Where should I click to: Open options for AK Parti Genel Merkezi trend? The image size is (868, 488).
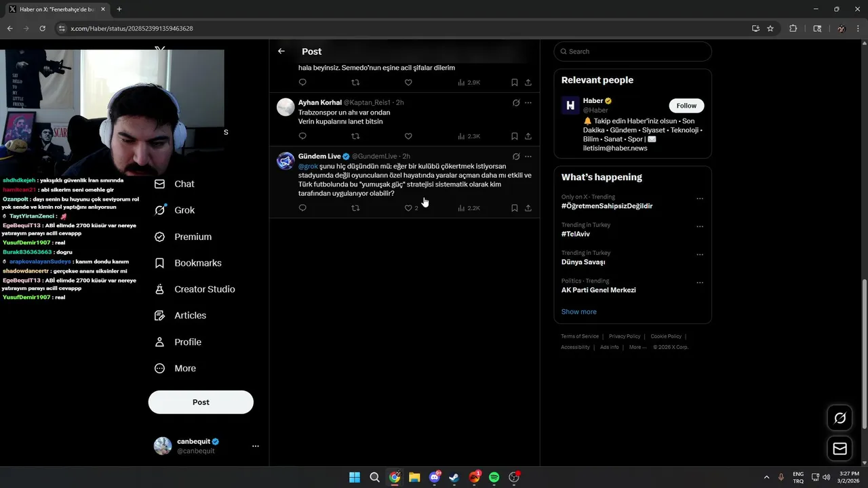pyautogui.click(x=700, y=283)
